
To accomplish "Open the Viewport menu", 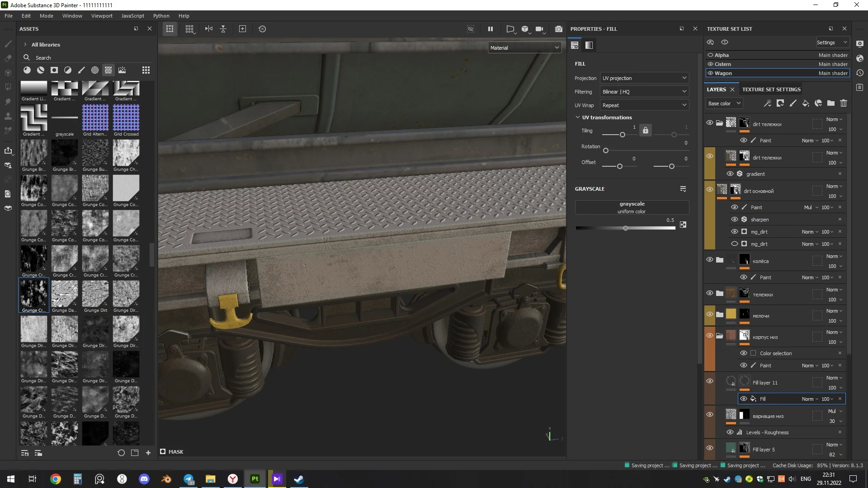I will coord(102,16).
